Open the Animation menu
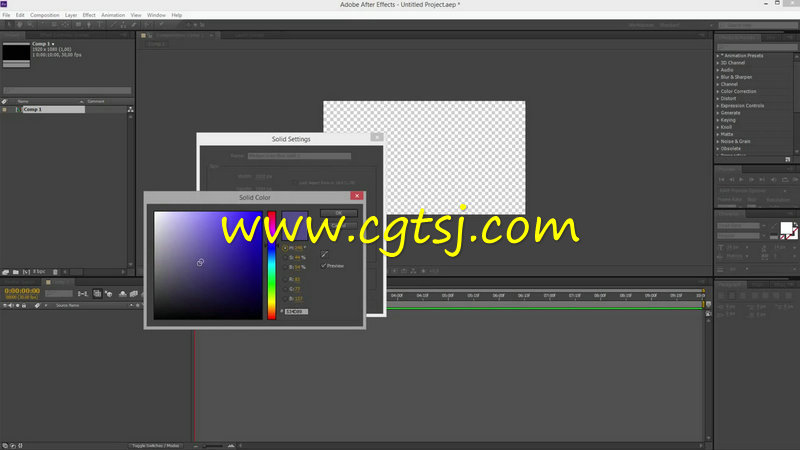Viewport: 800px width, 450px height. (113, 15)
